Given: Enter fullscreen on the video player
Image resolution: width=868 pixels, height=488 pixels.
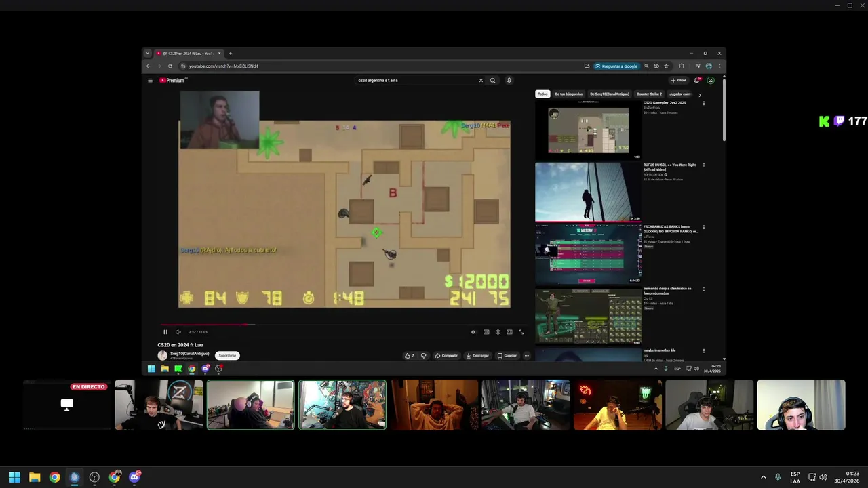Looking at the screenshot, I should pyautogui.click(x=521, y=332).
